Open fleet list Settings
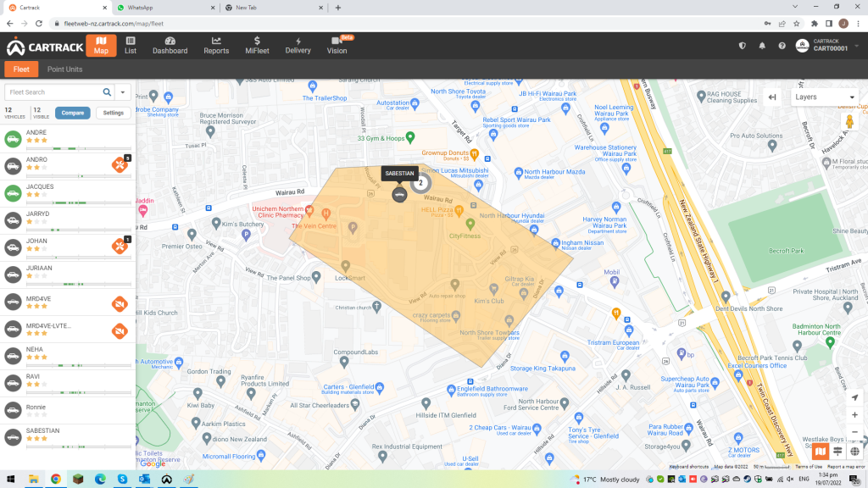868x488 pixels. (x=114, y=113)
